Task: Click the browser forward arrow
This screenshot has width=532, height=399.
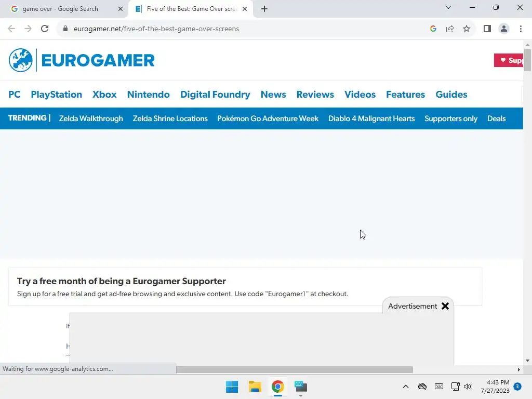Action: 28,29
